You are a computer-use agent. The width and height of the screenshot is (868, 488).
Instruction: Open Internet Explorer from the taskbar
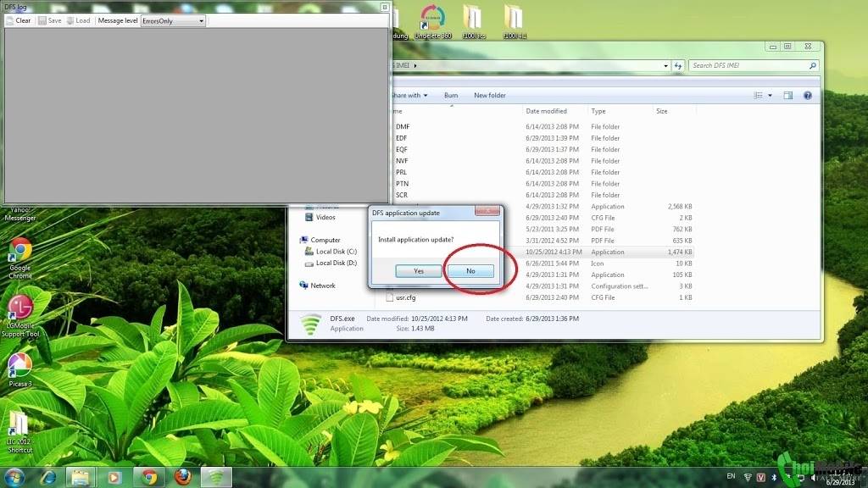[x=48, y=477]
